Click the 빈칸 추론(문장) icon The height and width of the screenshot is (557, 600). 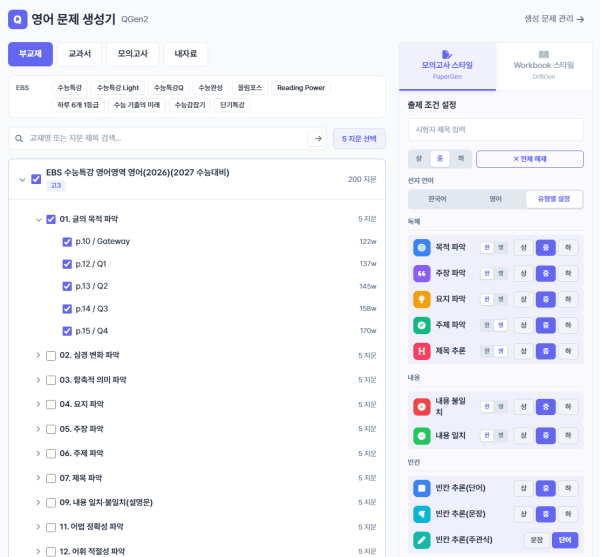(x=422, y=514)
